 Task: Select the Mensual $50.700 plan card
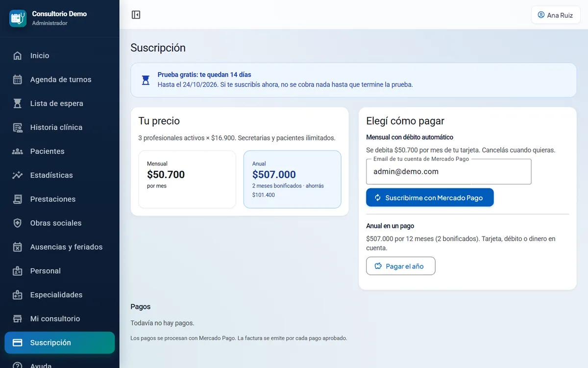[x=187, y=180]
